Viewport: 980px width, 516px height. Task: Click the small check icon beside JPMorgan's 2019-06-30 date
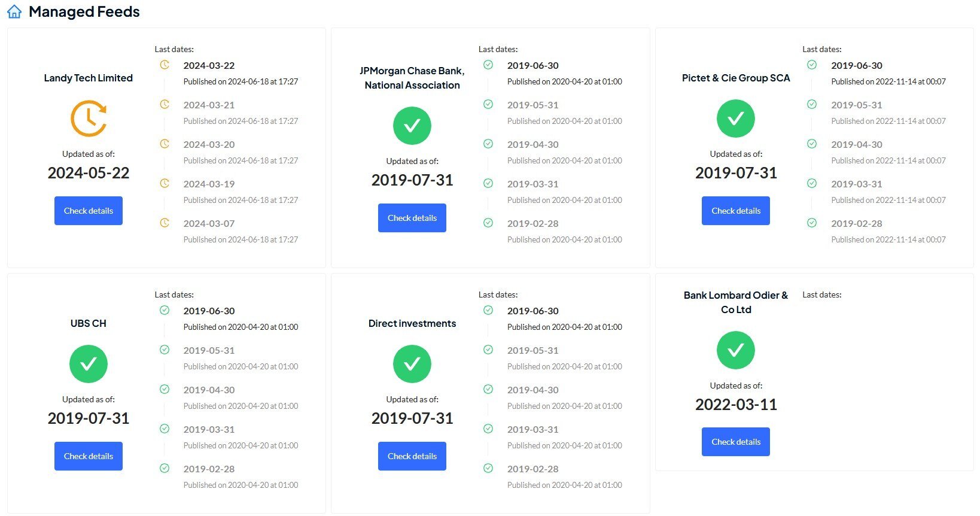click(488, 65)
